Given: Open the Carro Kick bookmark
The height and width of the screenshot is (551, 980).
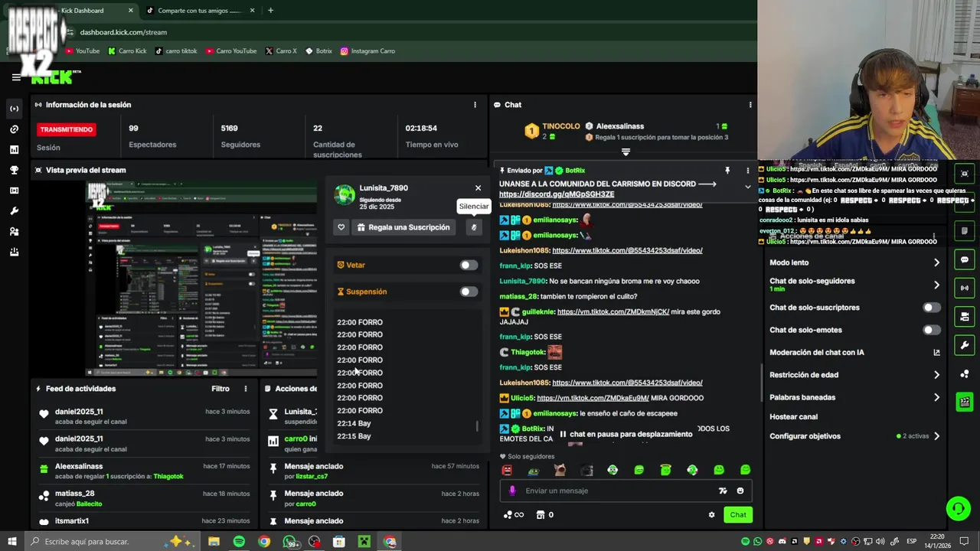Looking at the screenshot, I should tap(127, 51).
